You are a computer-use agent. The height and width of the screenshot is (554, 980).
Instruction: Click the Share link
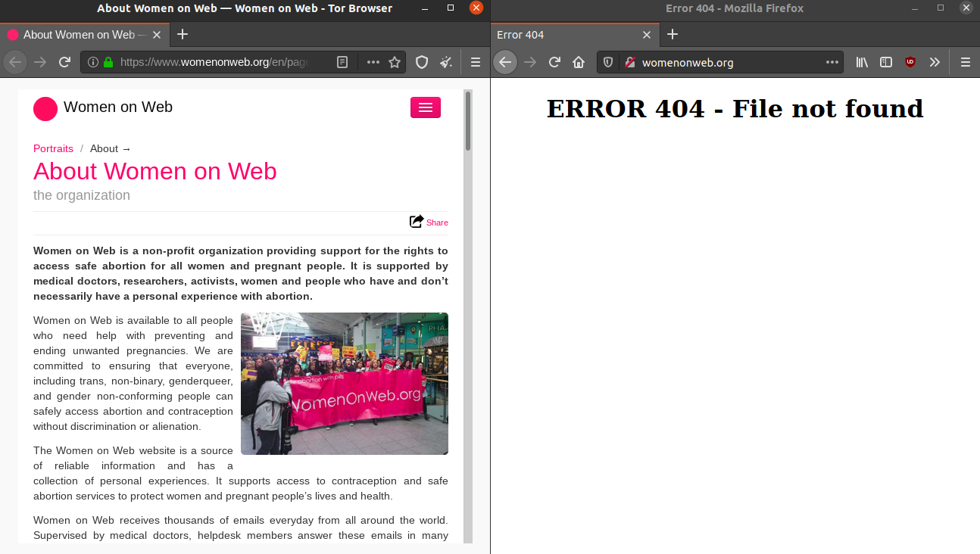pyautogui.click(x=436, y=223)
